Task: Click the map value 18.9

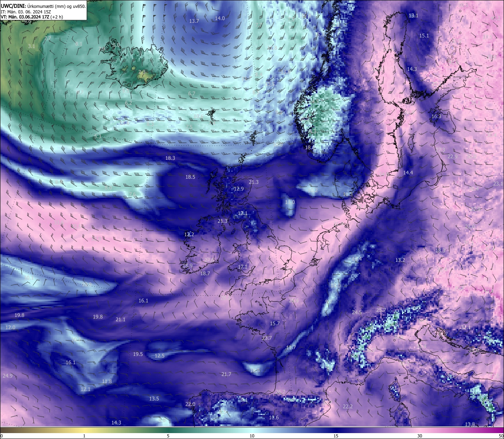Action: (x=187, y=265)
